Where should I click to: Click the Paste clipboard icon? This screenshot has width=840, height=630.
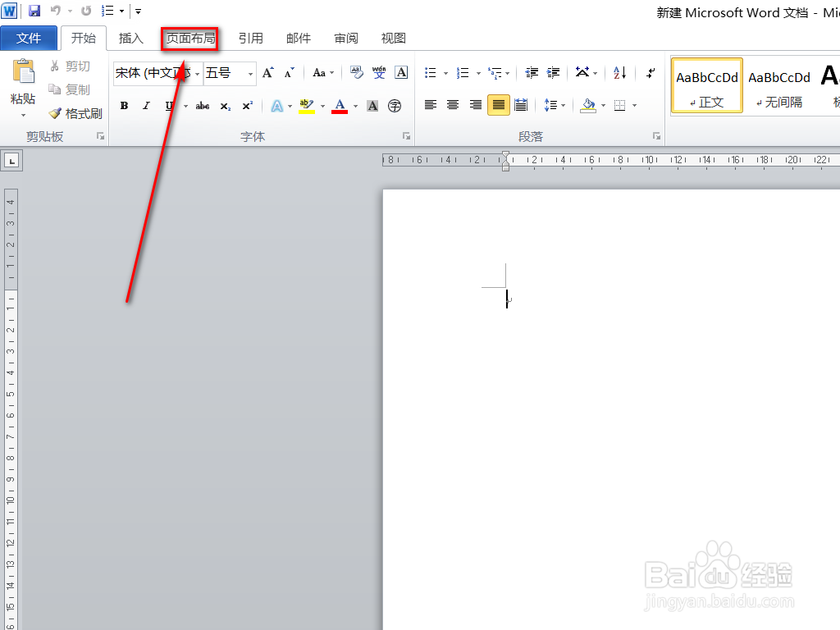(24, 71)
